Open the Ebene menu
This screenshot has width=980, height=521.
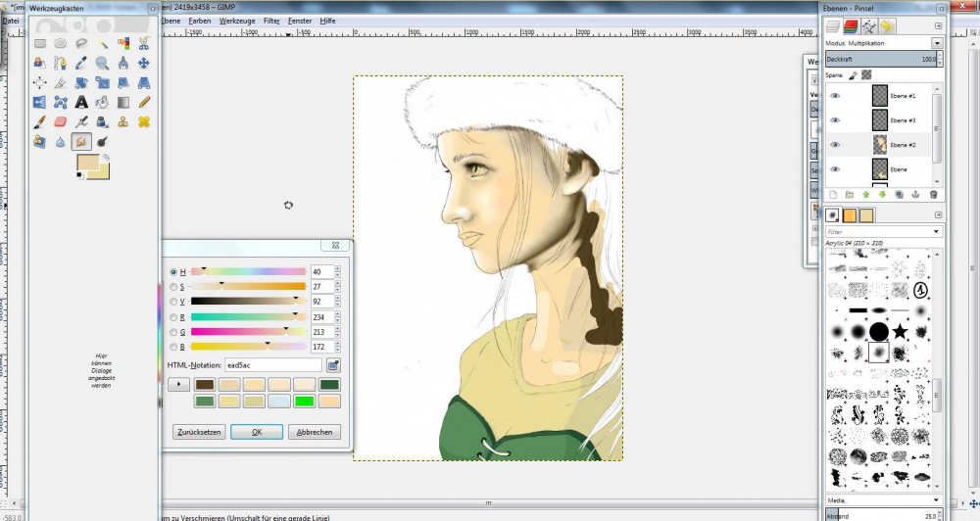tap(170, 21)
